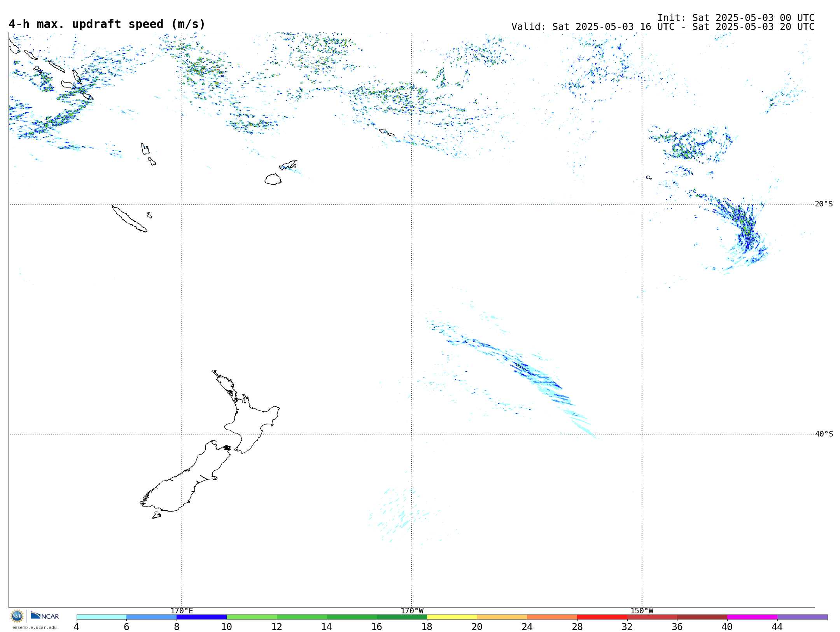This screenshot has width=840, height=632.
Task: Click the colorbar tick label 18
Action: [427, 627]
